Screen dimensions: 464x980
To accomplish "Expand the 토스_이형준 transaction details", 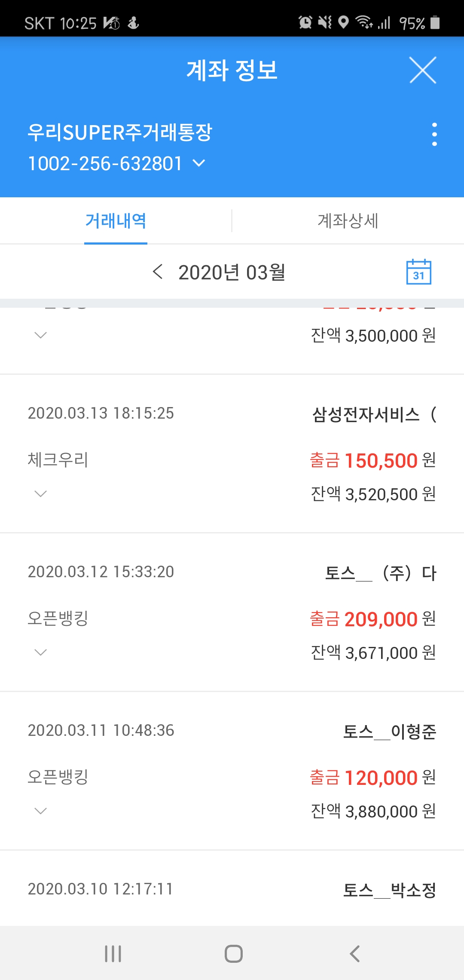I will point(40,811).
